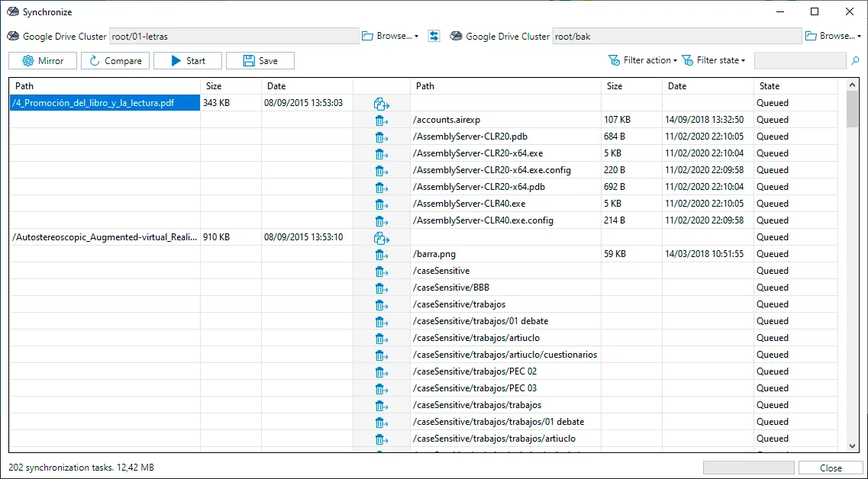
Task: Open the Filter action dropdown
Action: (x=643, y=60)
